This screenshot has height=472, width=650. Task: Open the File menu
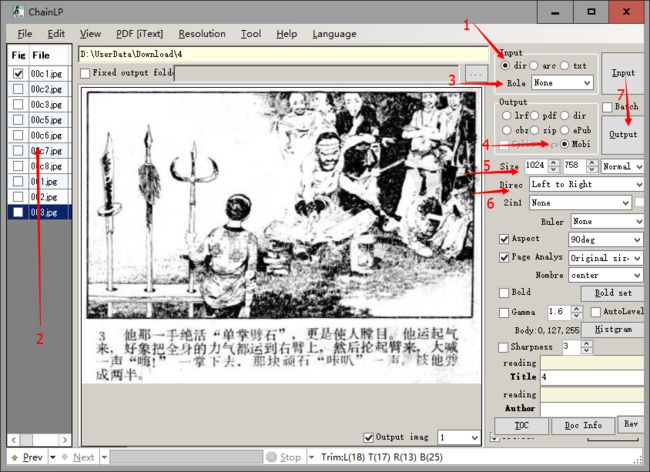point(24,34)
